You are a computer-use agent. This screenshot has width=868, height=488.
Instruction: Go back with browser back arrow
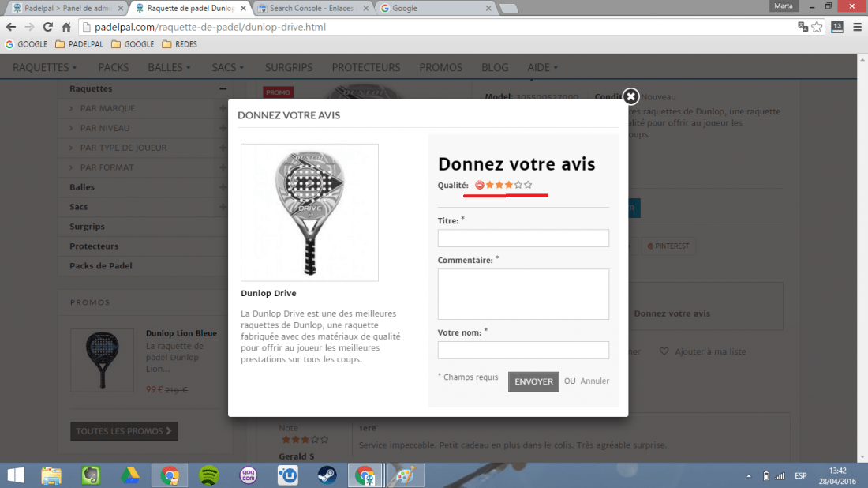11,27
